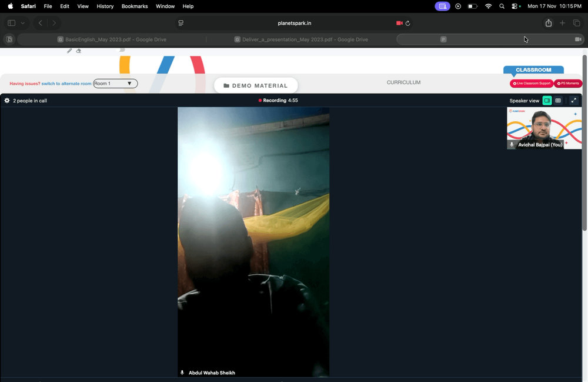Open the Safari app menu
Image resolution: width=588 pixels, height=382 pixels.
click(x=28, y=6)
